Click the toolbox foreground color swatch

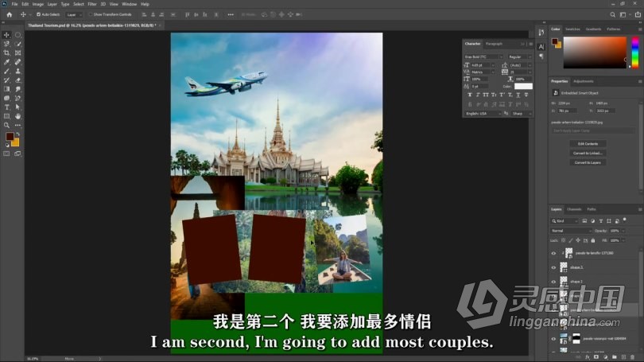pyautogui.click(x=10, y=136)
